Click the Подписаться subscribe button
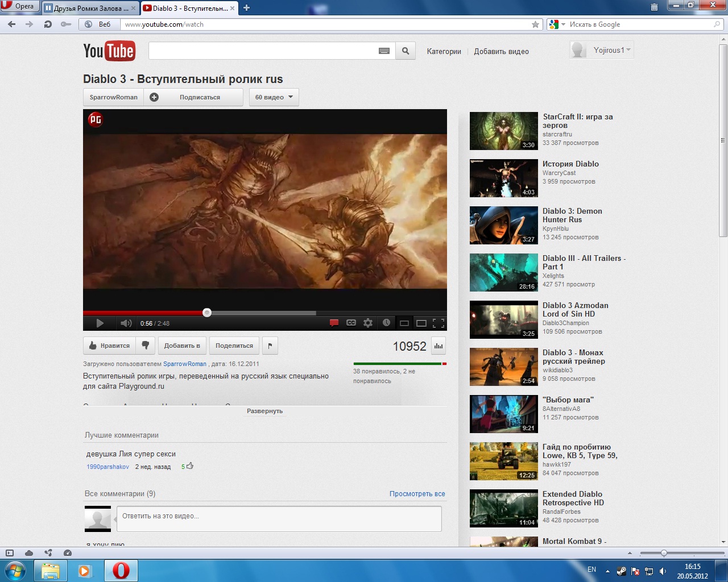The height and width of the screenshot is (582, 728). pos(193,97)
